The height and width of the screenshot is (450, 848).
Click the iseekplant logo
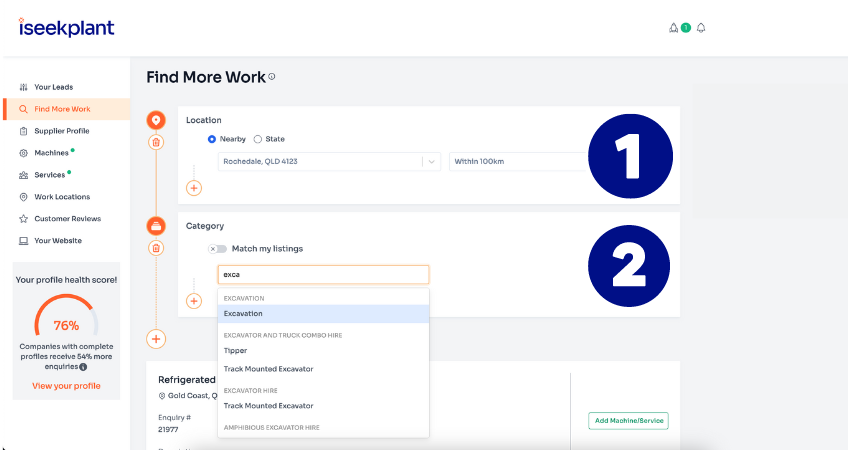click(66, 27)
